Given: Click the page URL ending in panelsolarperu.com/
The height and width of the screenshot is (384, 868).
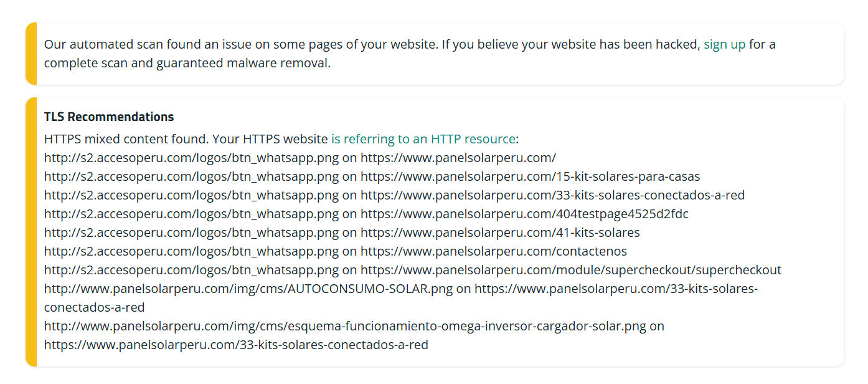Looking at the screenshot, I should 458,157.
